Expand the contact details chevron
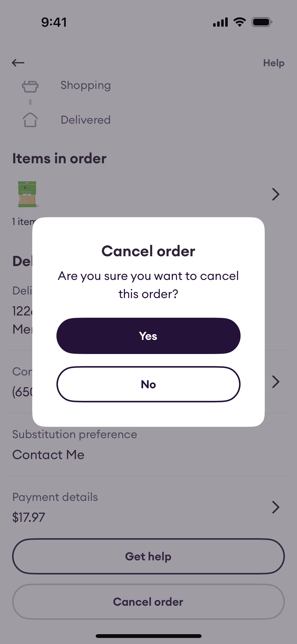The image size is (297, 644). (x=276, y=382)
